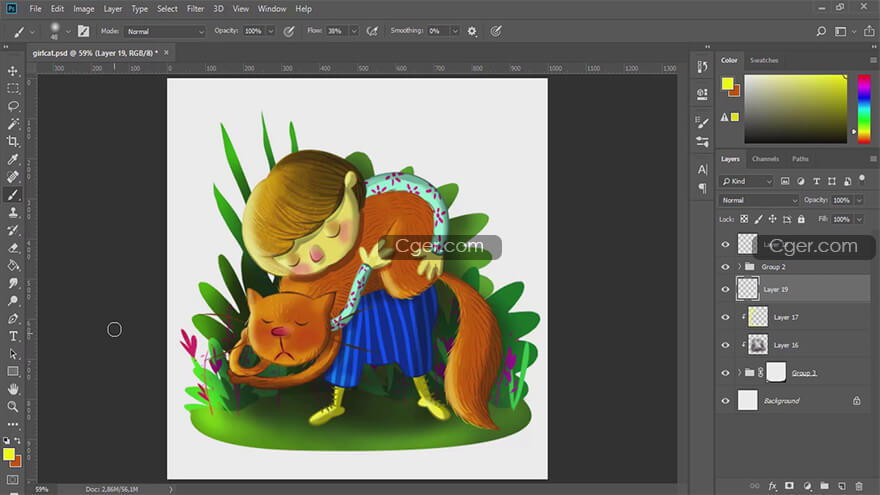Open the Window menu
Image resolution: width=880 pixels, height=495 pixels.
pos(272,9)
